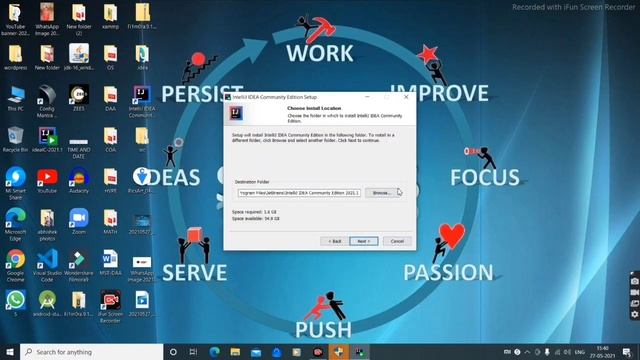The height and width of the screenshot is (360, 640).
Task: Select the YouTube desktop shortcut
Action: (47, 180)
